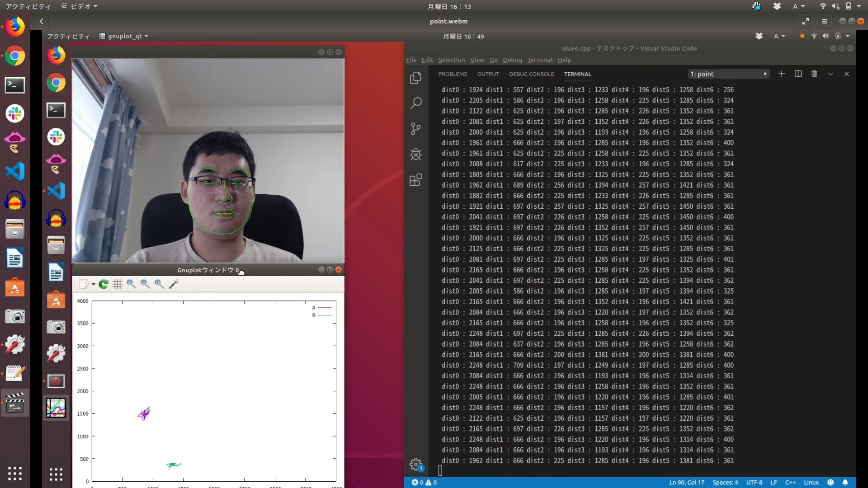The width and height of the screenshot is (868, 488).
Task: Click the 'Spaces: 4' indentation indicator
Action: point(725,482)
